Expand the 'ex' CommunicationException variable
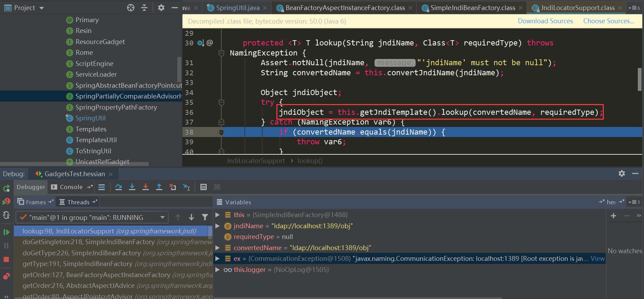 click(217, 258)
